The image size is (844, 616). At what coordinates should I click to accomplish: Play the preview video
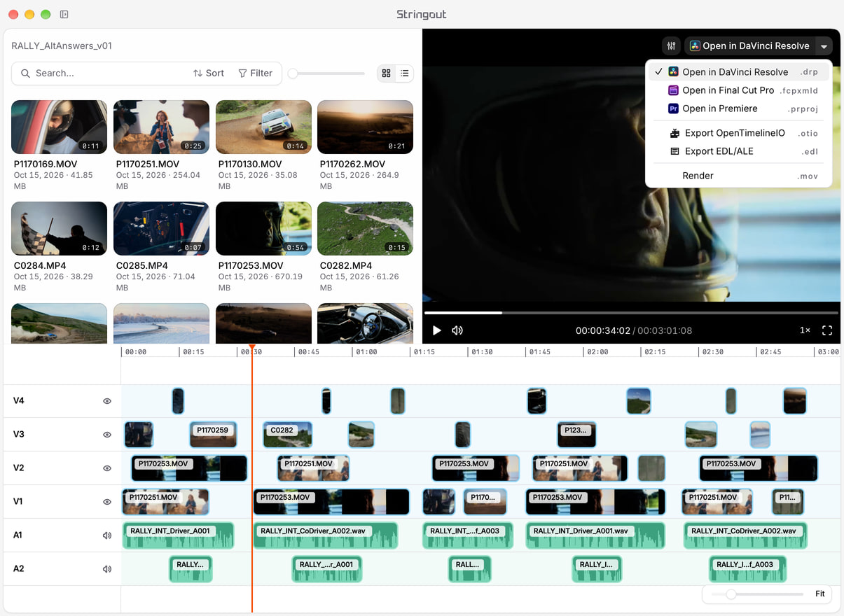point(436,330)
